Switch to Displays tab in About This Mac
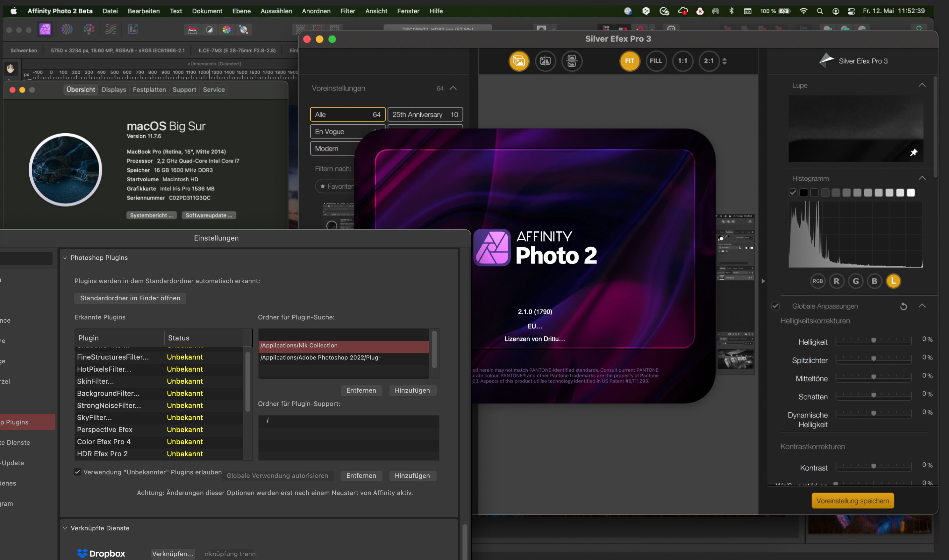The height and width of the screenshot is (560, 949). [x=114, y=89]
